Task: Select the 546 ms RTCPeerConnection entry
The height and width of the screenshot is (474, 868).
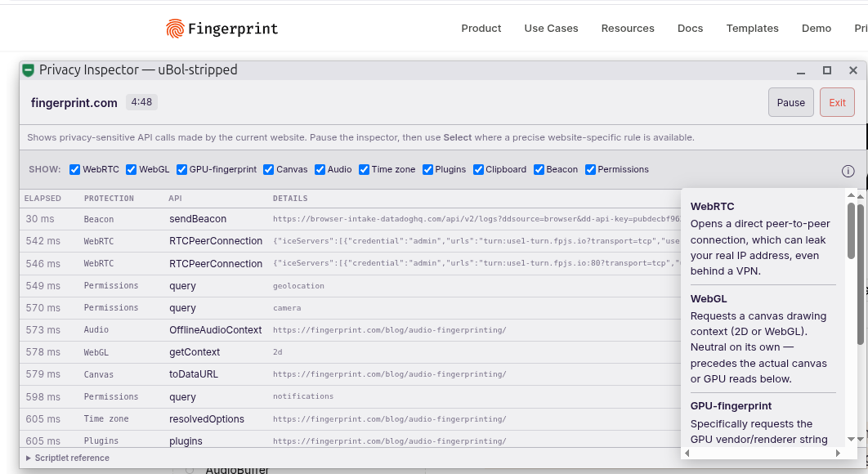Action: click(x=351, y=264)
